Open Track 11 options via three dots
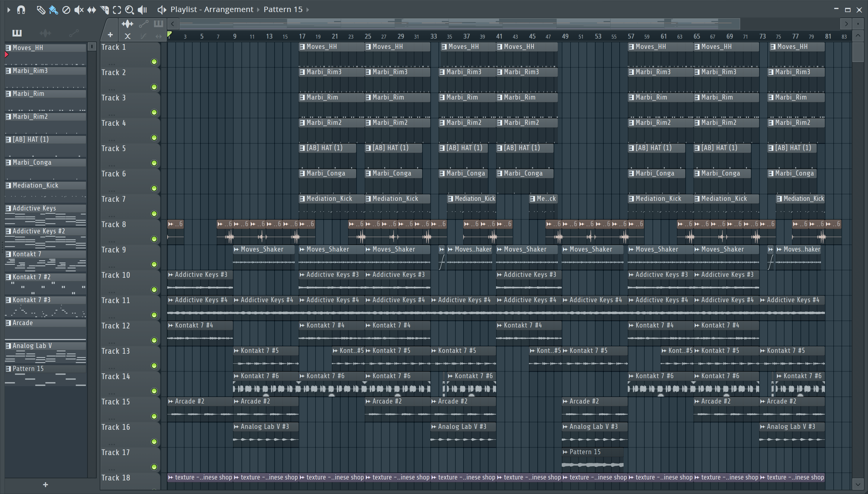 112,318
